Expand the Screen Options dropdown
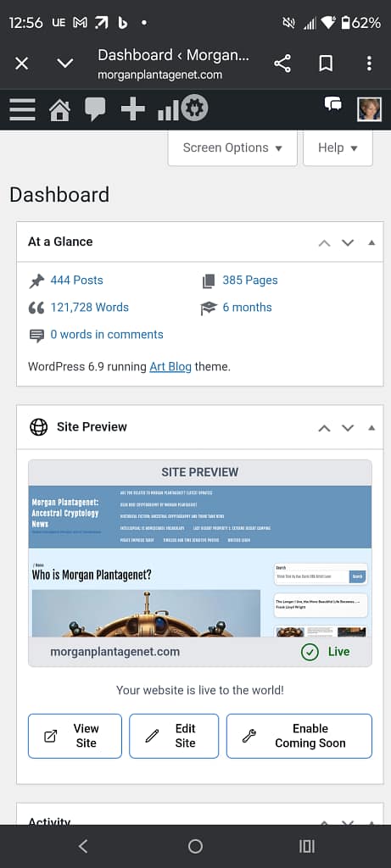391x868 pixels. coord(232,147)
